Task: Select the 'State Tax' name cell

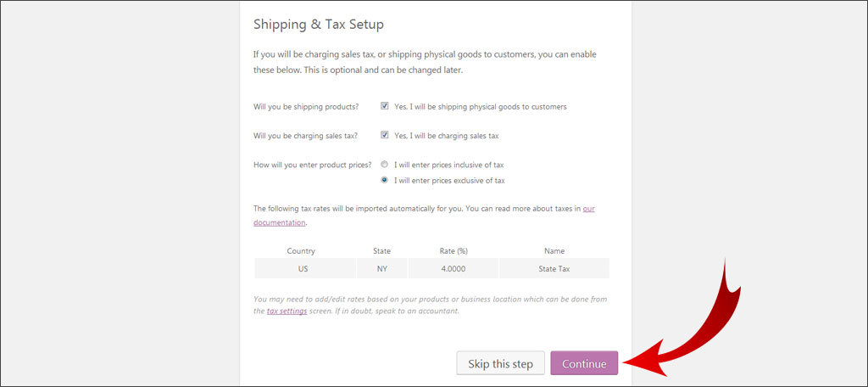Action: 554,268
